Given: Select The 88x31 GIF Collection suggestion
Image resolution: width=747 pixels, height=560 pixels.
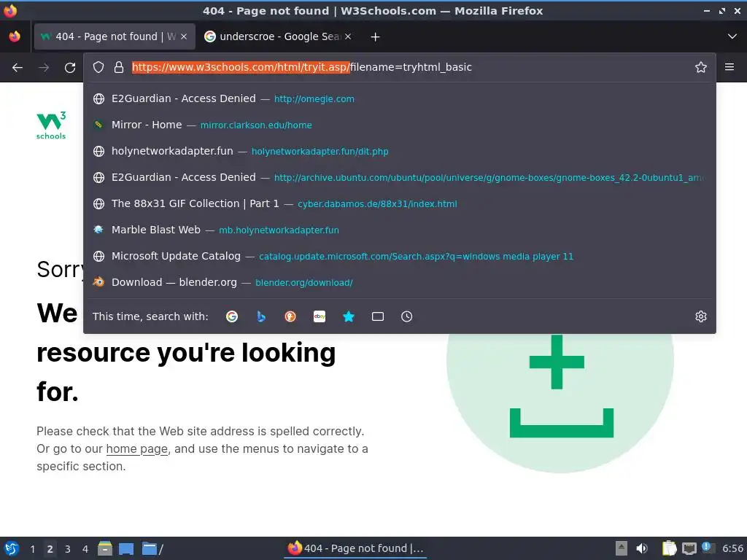Looking at the screenshot, I should coord(399,203).
